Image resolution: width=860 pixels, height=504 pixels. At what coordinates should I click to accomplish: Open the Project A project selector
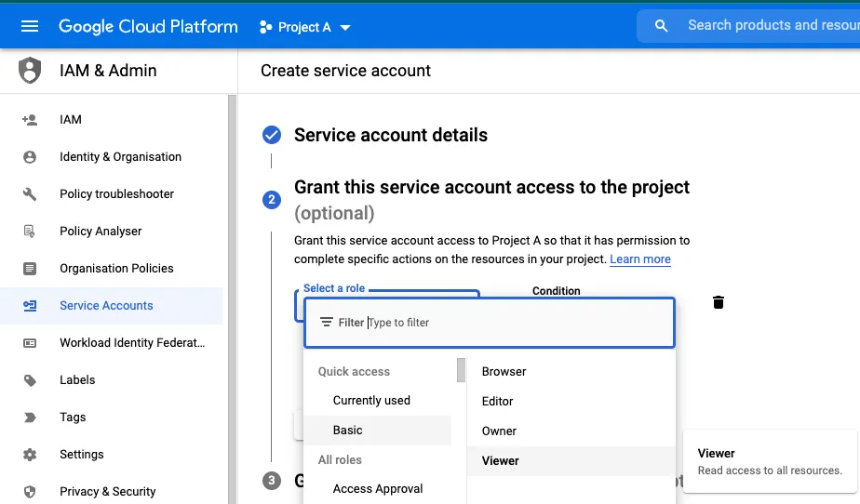(x=305, y=27)
